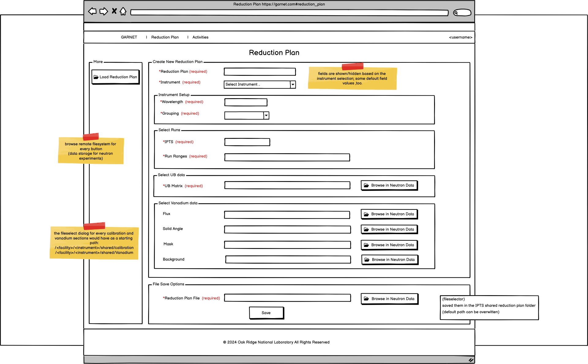Open the Reduction Plan navigation item
Image resolution: width=588 pixels, height=364 pixels.
click(165, 37)
